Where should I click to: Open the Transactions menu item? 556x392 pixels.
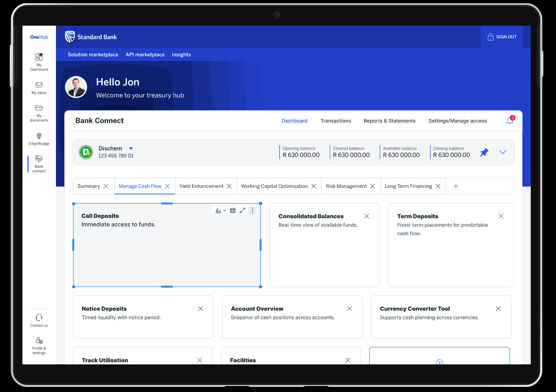point(335,121)
